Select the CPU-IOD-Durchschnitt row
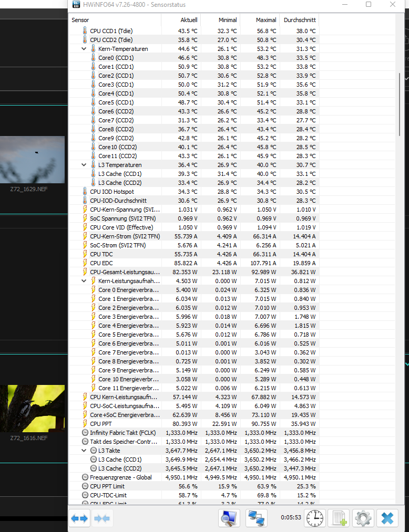Screen dimensions: 409x532 tap(193, 201)
